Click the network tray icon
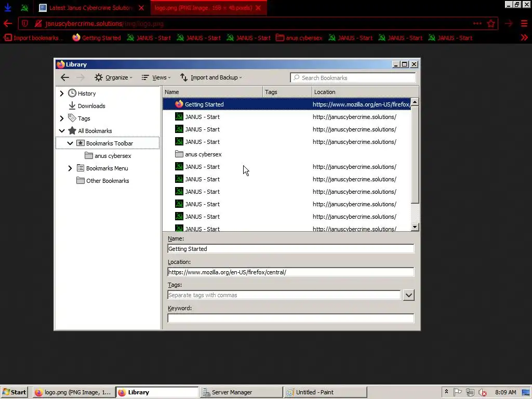532x399 pixels. (x=470, y=392)
